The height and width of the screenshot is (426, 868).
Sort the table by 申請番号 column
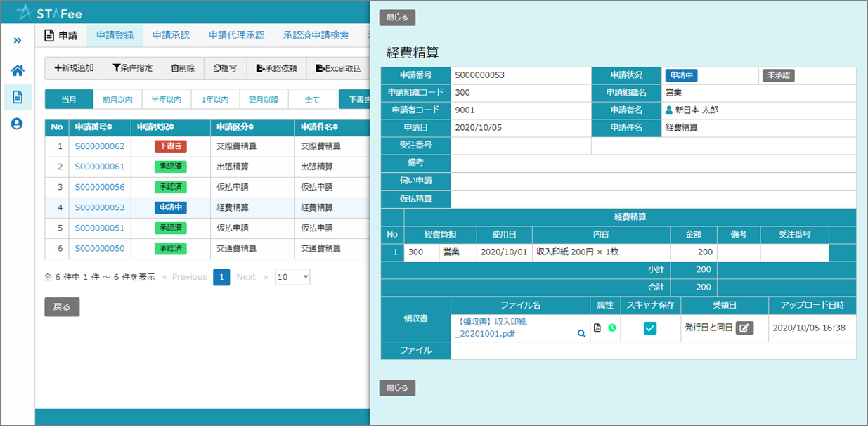pos(93,127)
